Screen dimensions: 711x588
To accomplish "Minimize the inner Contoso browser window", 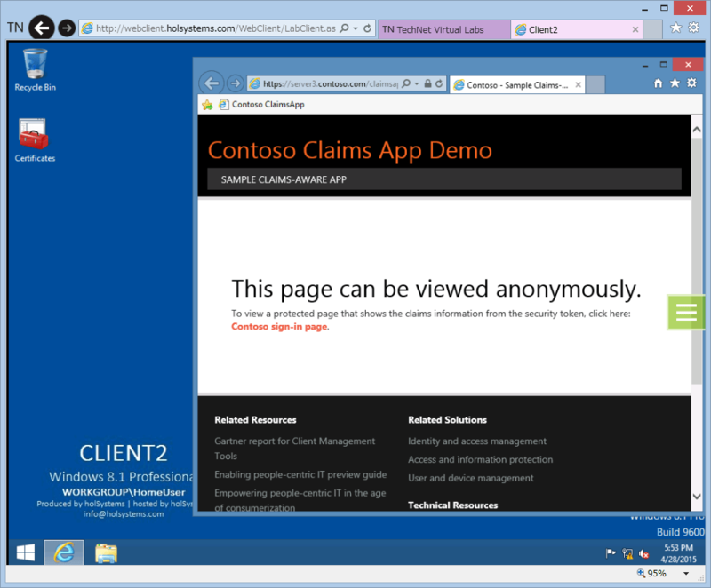I will pyautogui.click(x=645, y=65).
